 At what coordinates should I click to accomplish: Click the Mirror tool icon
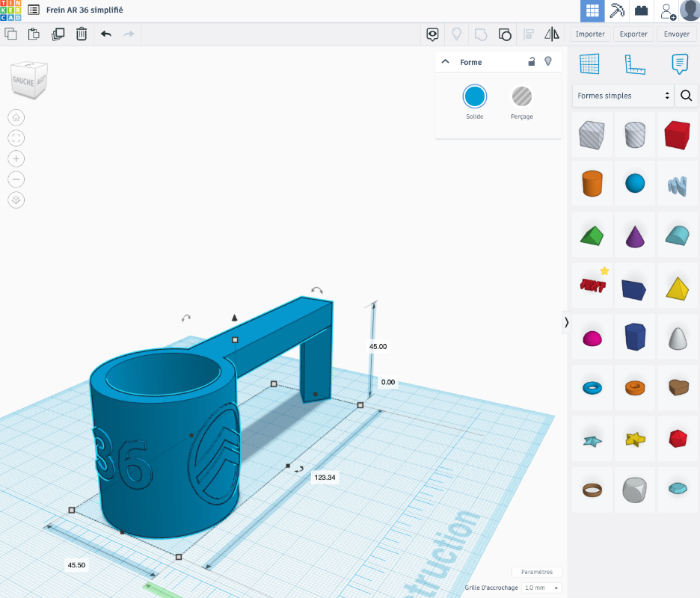552,34
